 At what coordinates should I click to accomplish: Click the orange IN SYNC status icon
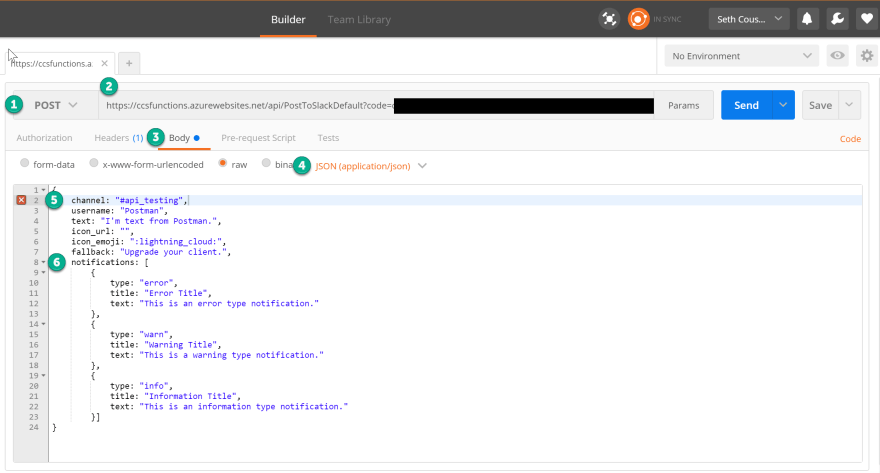[x=638, y=19]
